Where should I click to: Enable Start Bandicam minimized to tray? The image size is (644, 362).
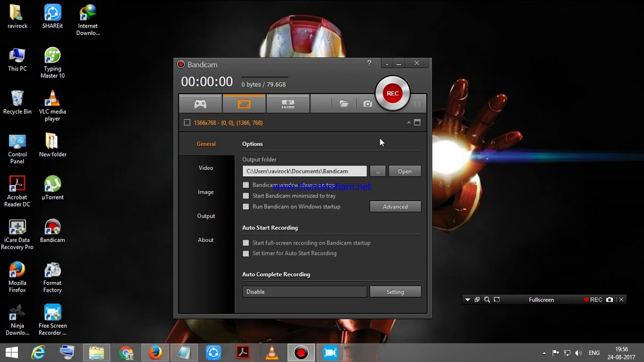[246, 196]
